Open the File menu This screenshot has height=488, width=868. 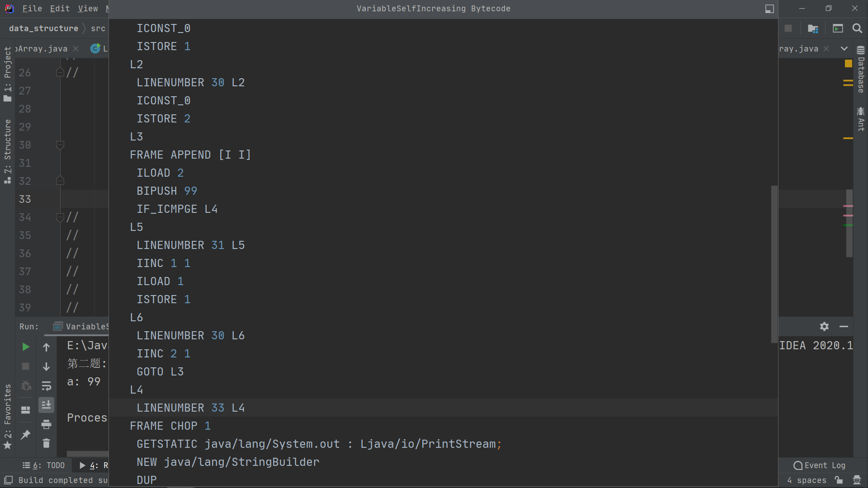32,9
